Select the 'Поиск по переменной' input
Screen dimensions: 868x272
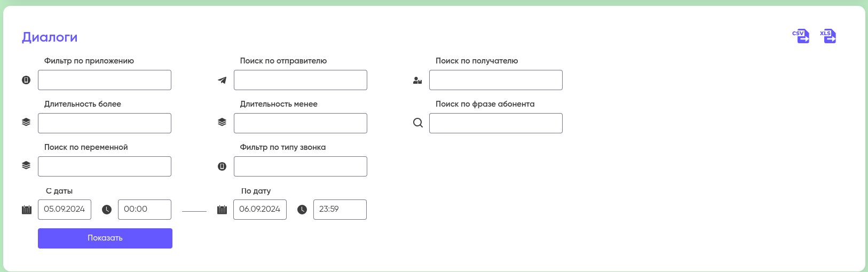click(105, 166)
